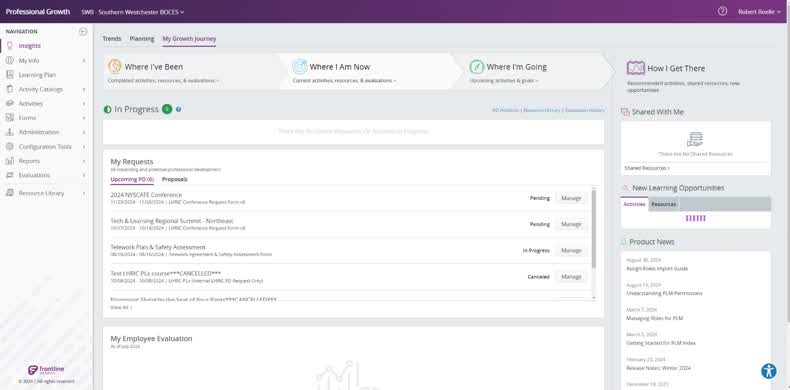Switch to Resources tab in New Learning Opportunities

(x=664, y=204)
